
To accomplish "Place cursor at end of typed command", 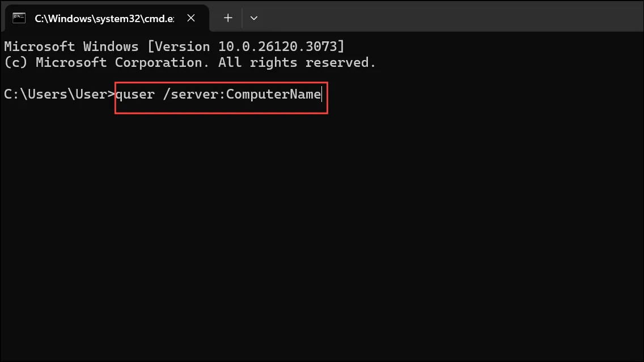I will click(x=322, y=95).
